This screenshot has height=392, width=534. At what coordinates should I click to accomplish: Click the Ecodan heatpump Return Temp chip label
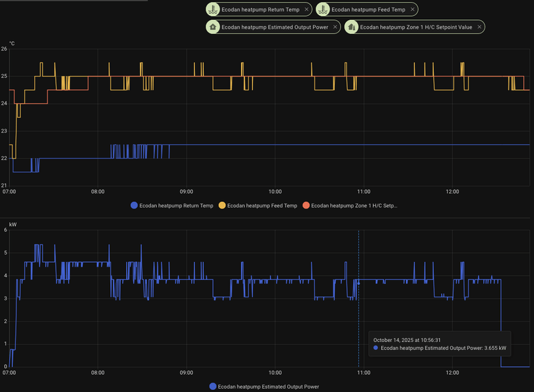click(x=260, y=9)
